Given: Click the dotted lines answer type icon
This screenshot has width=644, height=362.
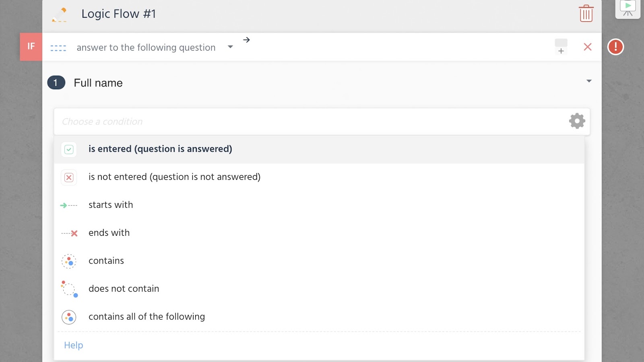Looking at the screenshot, I should (58, 48).
